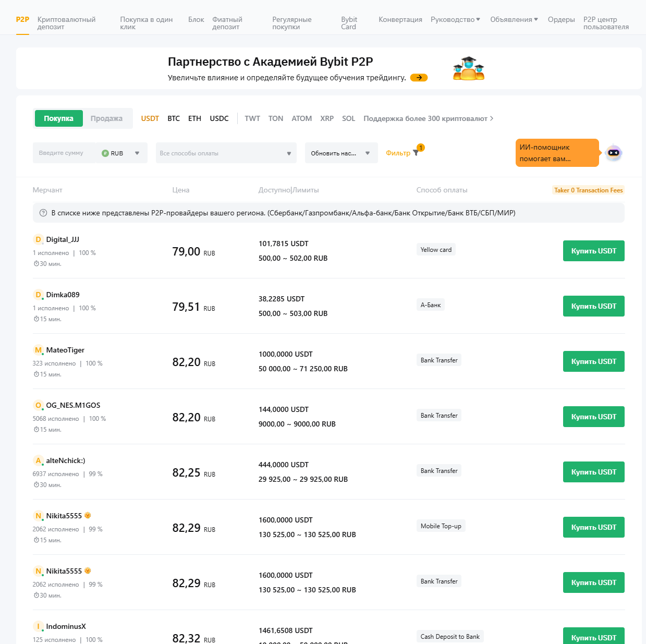Click Cash Deposit to Bank tag
Image resolution: width=646 pixels, height=644 pixels.
pyautogui.click(x=450, y=637)
